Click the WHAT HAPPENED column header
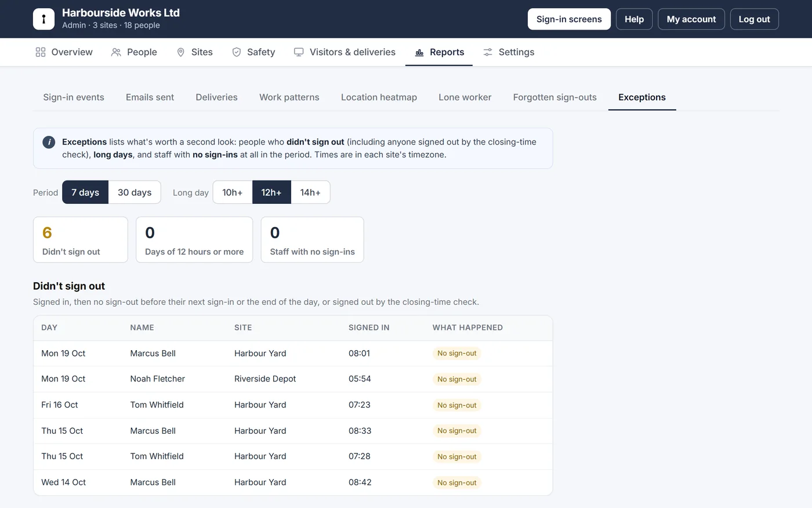The height and width of the screenshot is (508, 812). tap(467, 327)
